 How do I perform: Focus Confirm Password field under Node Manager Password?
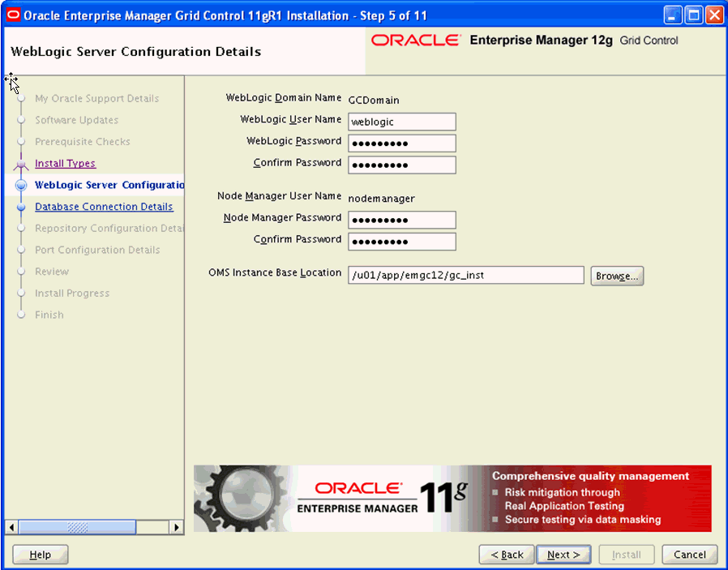point(402,242)
